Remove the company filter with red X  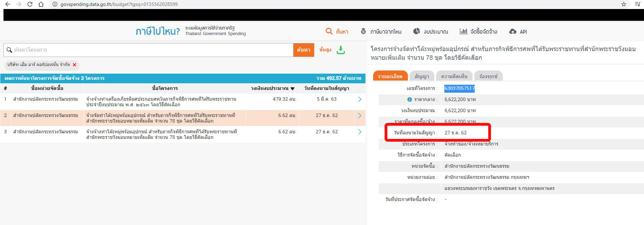click(x=74, y=65)
